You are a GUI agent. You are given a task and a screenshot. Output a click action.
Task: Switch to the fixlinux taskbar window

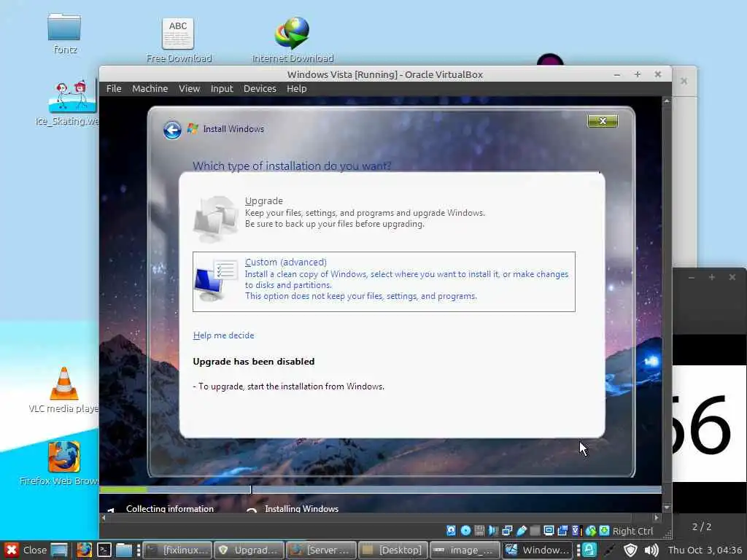(x=178, y=550)
